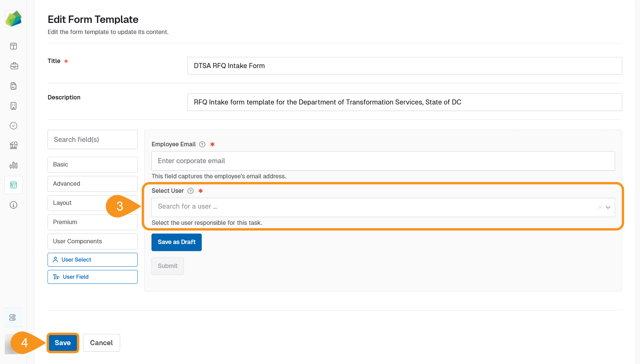Open the info circle icon in sidebar
This screenshot has height=364, width=640.
tap(13, 205)
